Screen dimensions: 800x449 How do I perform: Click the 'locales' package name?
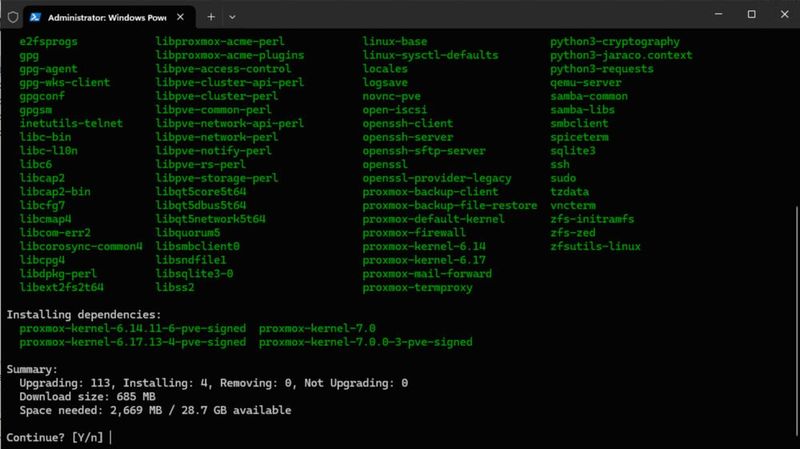tap(385, 69)
